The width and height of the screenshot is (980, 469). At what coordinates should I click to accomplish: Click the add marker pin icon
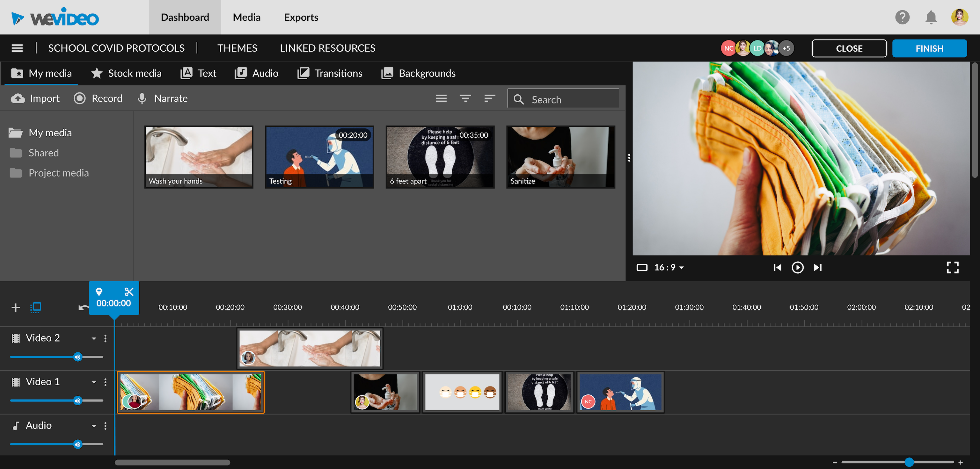pos(99,292)
